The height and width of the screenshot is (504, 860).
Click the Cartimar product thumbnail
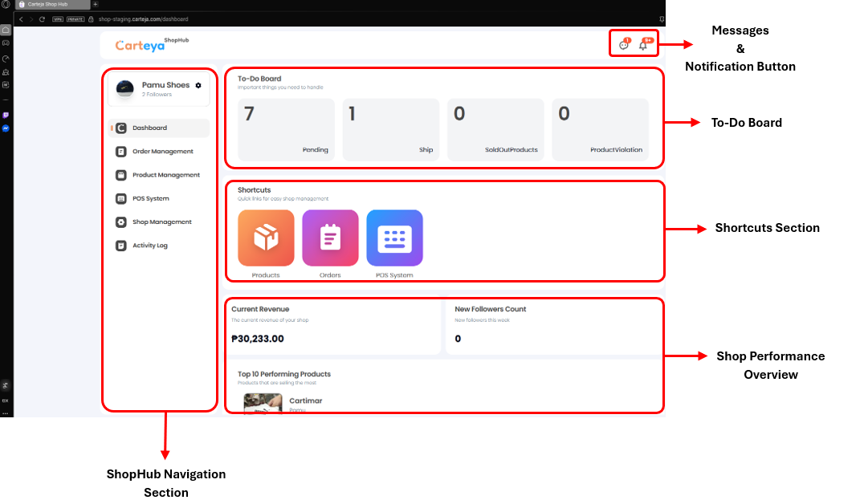pyautogui.click(x=263, y=403)
